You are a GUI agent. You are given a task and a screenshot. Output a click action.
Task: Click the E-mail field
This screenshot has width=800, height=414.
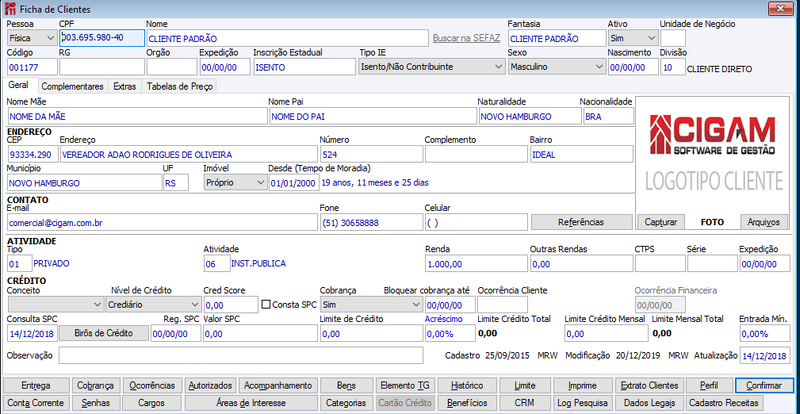click(x=162, y=223)
